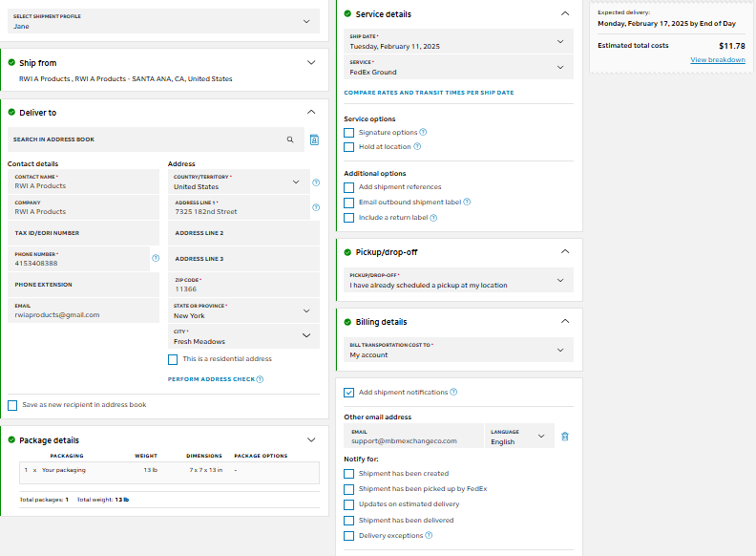756x556 pixels.
Task: Click Search in Address Book field
Action: click(x=156, y=139)
